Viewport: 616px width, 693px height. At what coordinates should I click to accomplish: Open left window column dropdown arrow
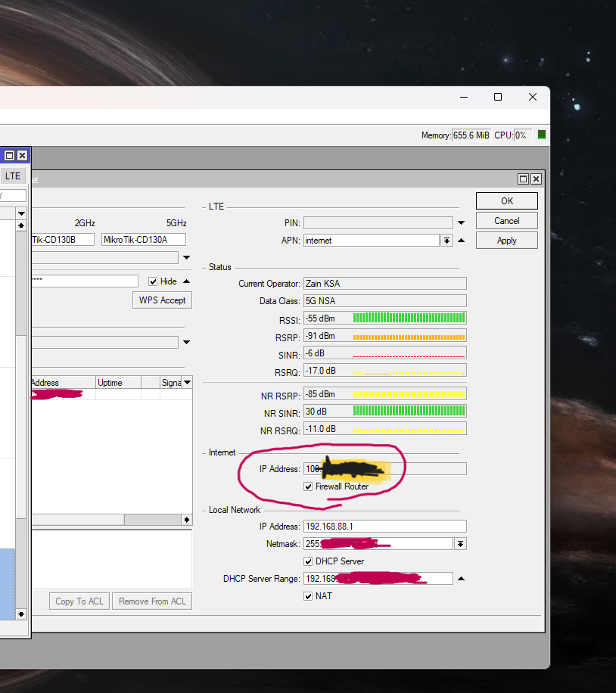click(x=20, y=213)
